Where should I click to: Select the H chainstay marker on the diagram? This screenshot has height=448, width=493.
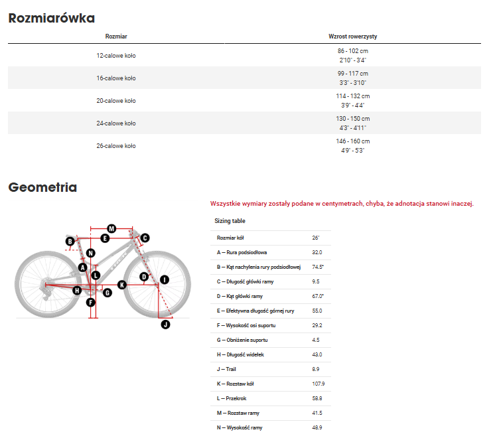coord(77,291)
